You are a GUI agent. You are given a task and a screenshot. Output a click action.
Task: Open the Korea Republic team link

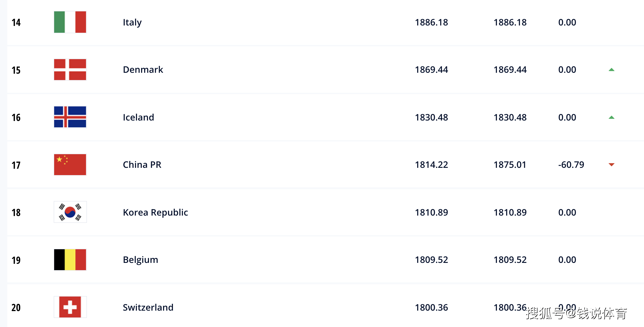[155, 212]
